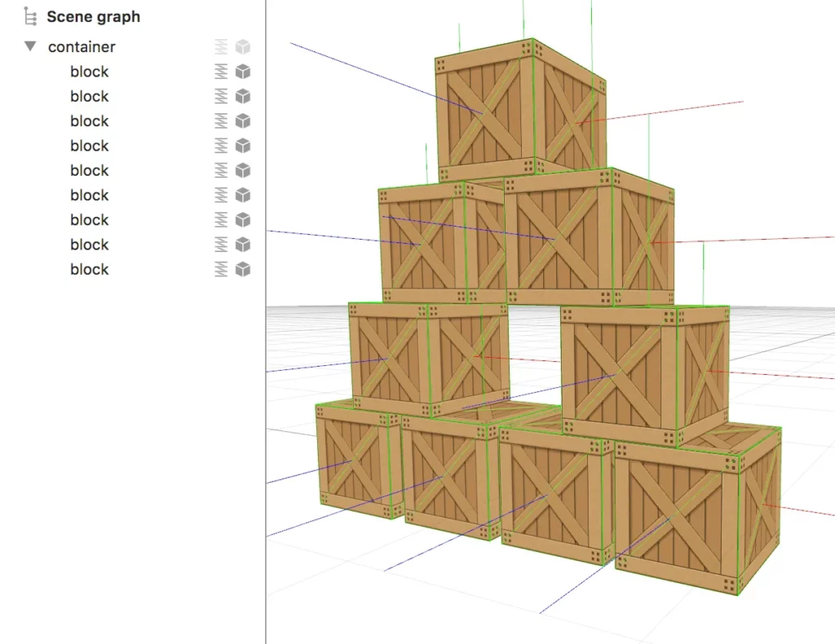The height and width of the screenshot is (644, 835).
Task: Select the Scene graph panel title
Action: [94, 16]
